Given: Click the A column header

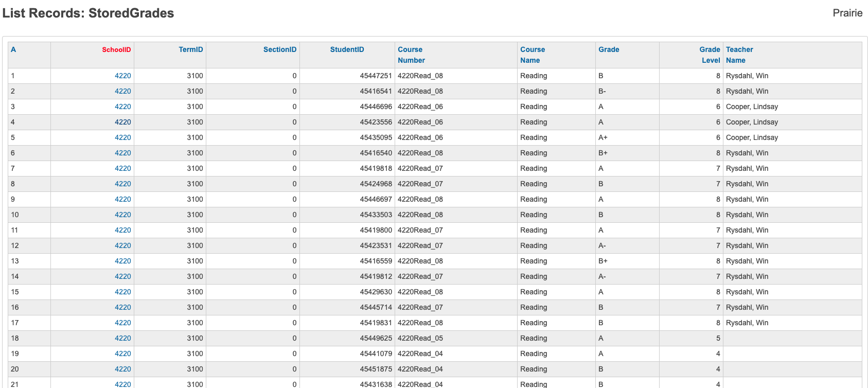Looking at the screenshot, I should click(13, 49).
